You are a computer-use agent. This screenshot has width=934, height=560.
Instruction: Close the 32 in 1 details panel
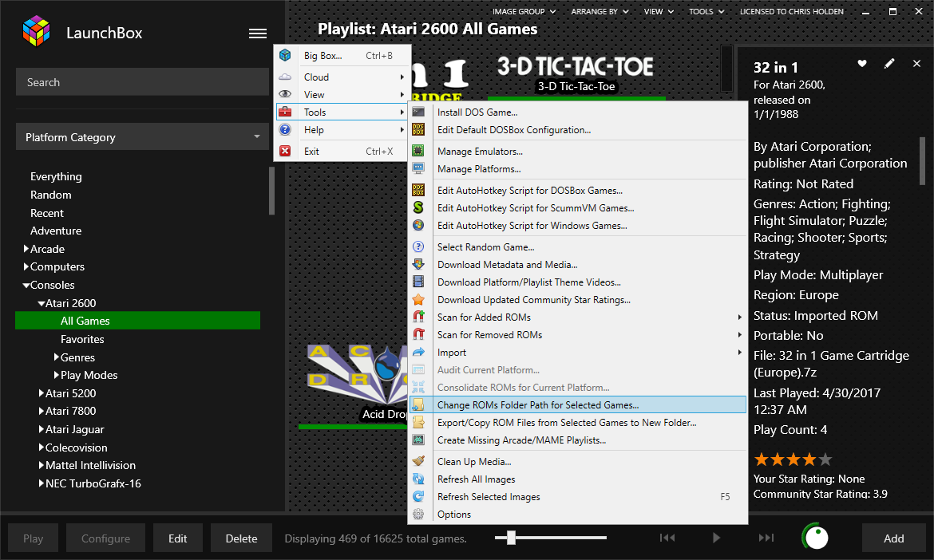916,63
